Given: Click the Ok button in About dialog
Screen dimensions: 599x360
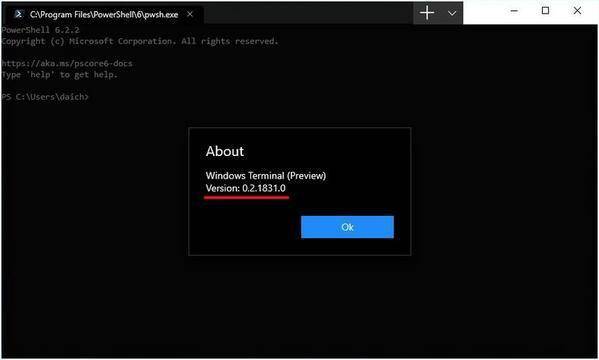Looking at the screenshot, I should (x=347, y=227).
